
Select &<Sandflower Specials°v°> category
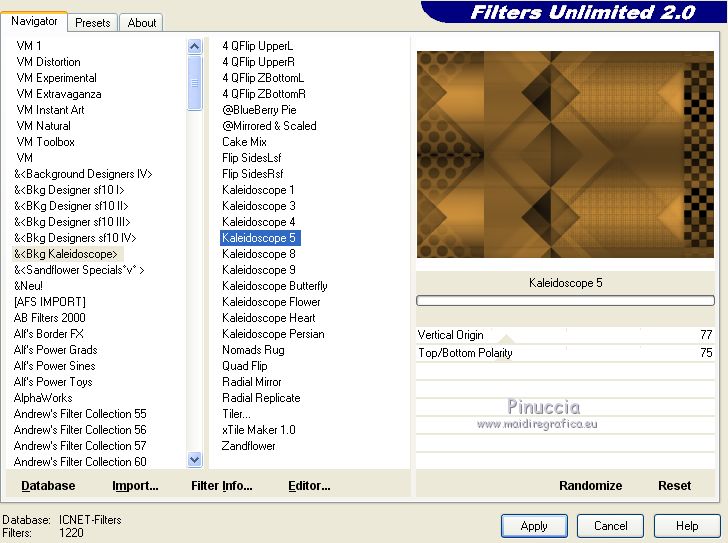click(79, 270)
